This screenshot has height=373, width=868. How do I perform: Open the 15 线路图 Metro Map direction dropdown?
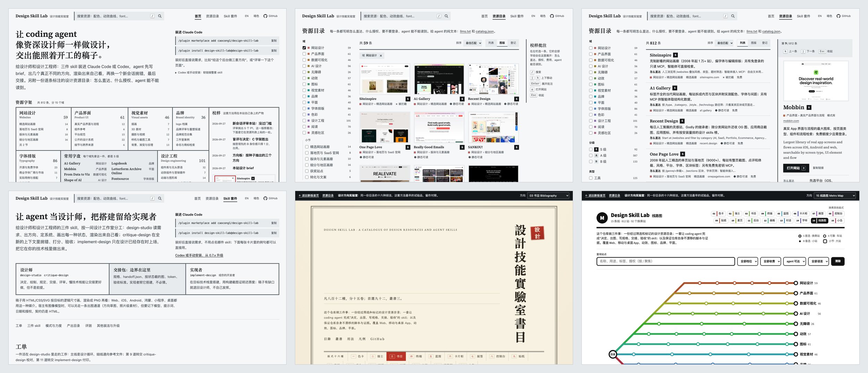(x=835, y=196)
